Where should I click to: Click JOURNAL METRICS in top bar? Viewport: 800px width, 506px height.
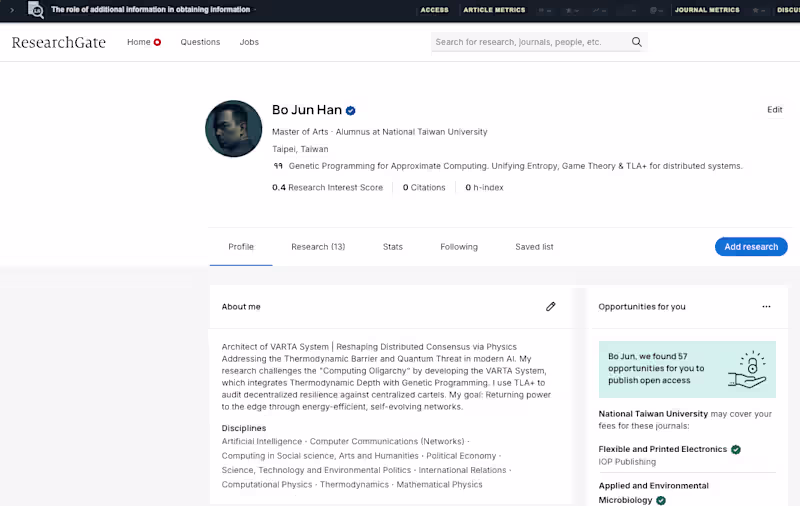[x=707, y=10]
